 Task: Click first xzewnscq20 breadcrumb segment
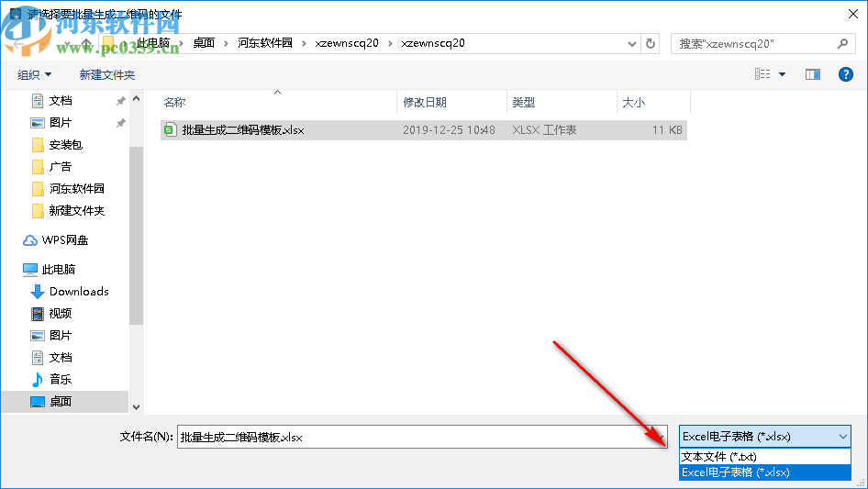tap(347, 43)
